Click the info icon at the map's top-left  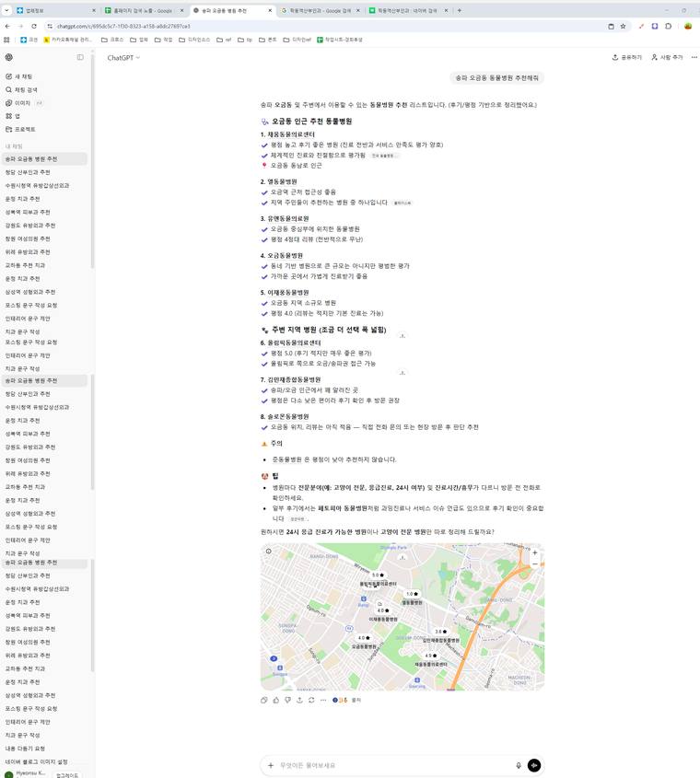269,552
